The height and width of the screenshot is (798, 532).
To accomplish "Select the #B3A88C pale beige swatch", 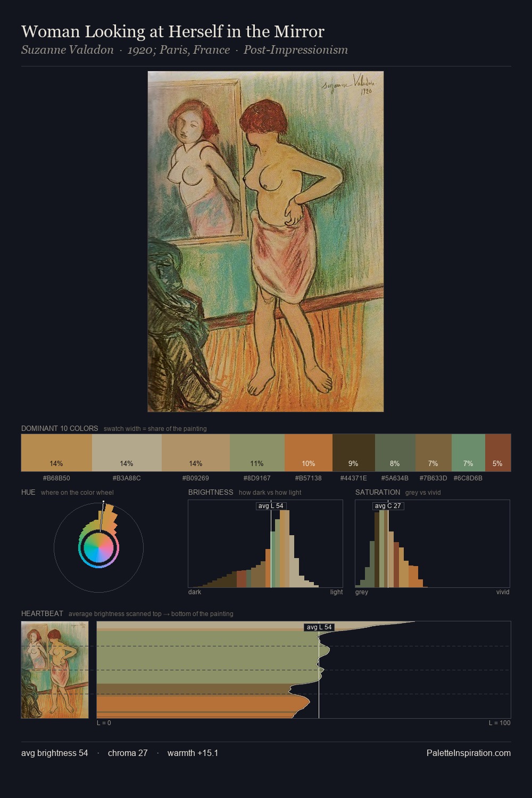I will (127, 453).
